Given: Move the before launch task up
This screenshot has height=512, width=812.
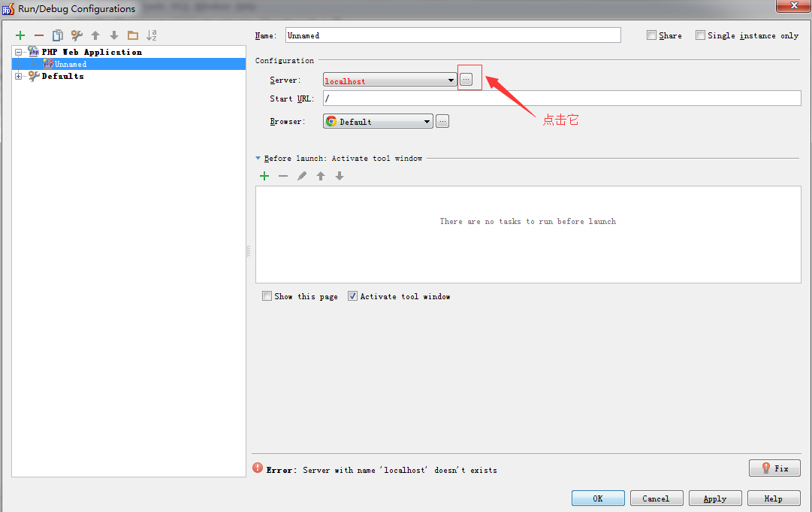Looking at the screenshot, I should (x=321, y=176).
